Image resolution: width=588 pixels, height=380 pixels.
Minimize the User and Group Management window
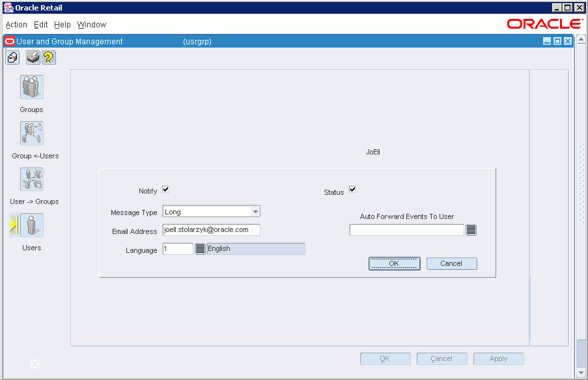click(x=547, y=41)
